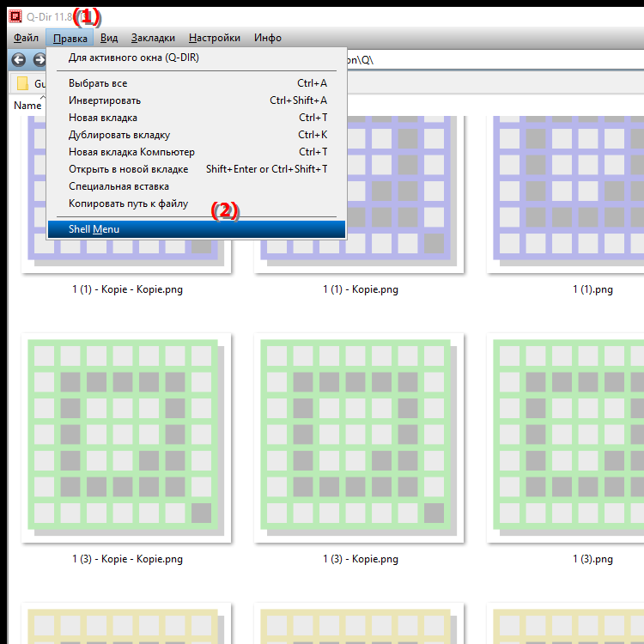
Task: Click file name label 1 (1) - Kopie.png
Action: [360, 289]
